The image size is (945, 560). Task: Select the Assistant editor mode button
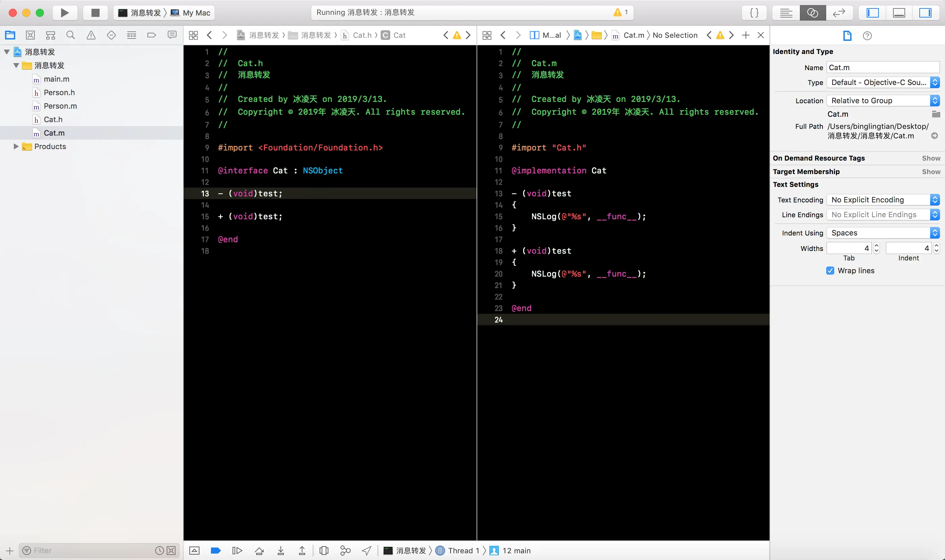(x=812, y=13)
